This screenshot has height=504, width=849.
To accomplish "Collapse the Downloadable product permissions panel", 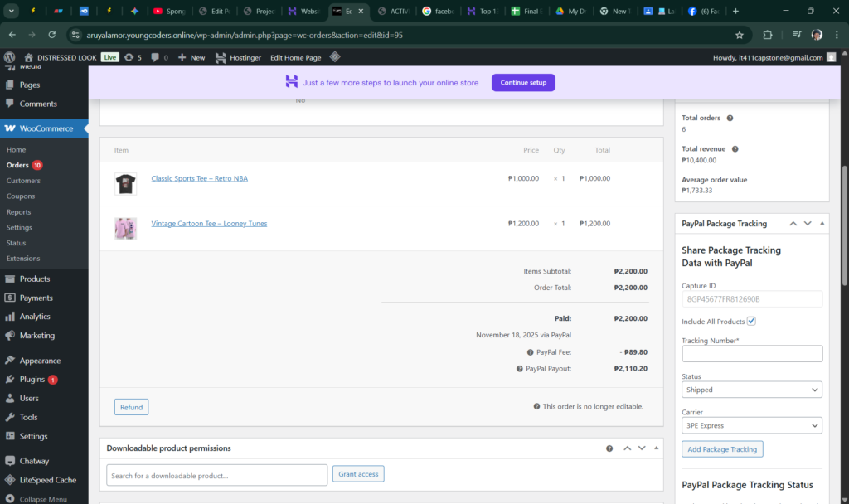I will 657,448.
